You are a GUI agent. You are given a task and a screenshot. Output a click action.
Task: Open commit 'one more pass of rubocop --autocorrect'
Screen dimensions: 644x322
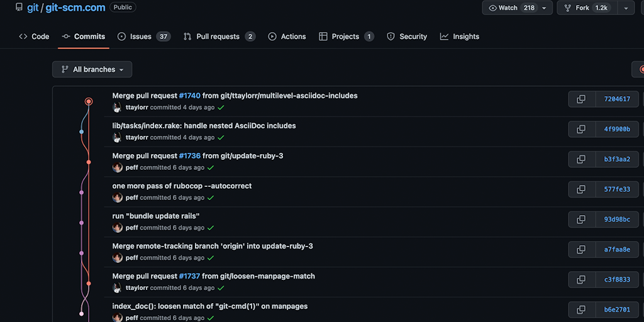coord(182,186)
